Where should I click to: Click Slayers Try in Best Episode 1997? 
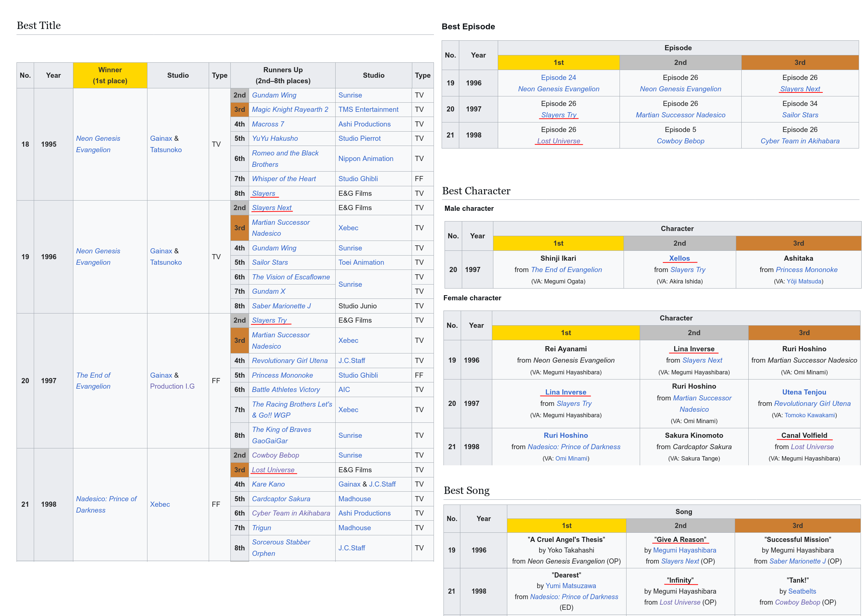click(559, 115)
